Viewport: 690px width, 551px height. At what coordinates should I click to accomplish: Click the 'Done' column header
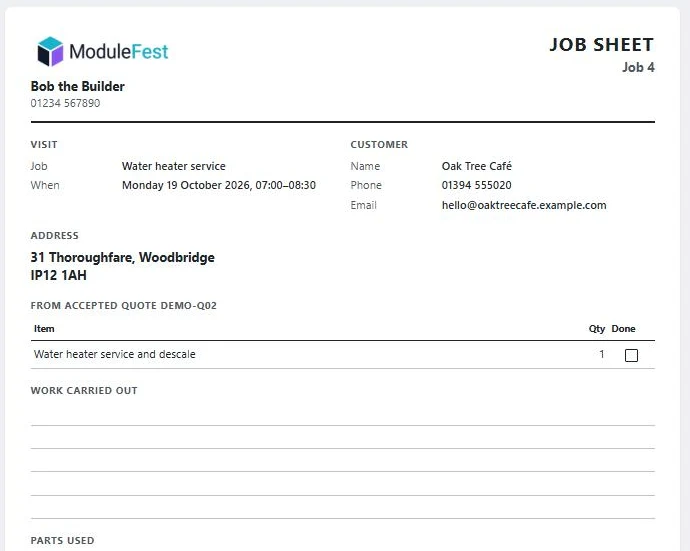coord(623,329)
